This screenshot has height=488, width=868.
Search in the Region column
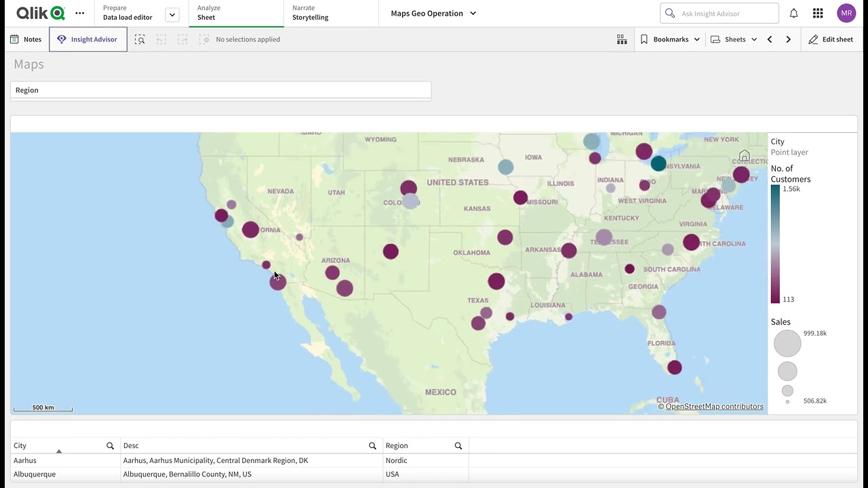458,445
